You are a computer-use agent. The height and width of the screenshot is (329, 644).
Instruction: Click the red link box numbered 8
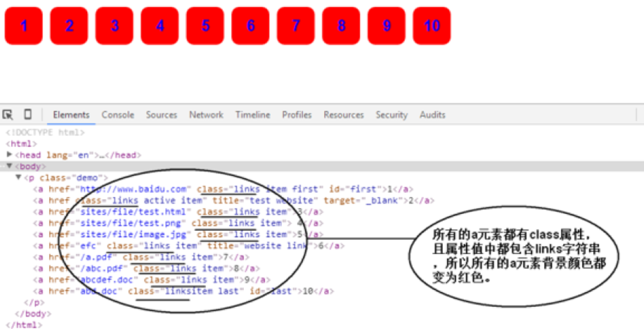point(341,26)
